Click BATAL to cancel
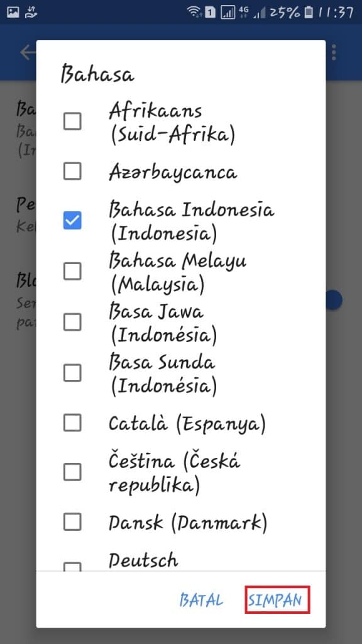 (x=202, y=600)
